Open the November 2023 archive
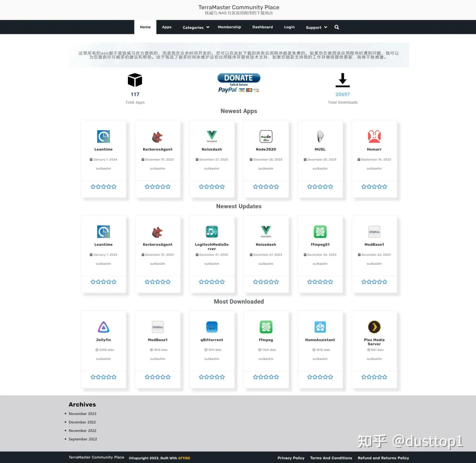476x463 pixels. [x=83, y=414]
